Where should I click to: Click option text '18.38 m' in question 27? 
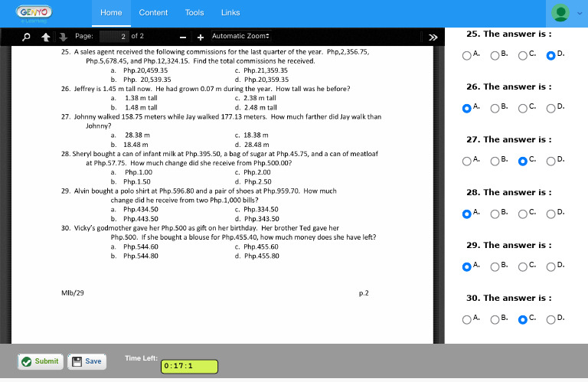coord(256,135)
